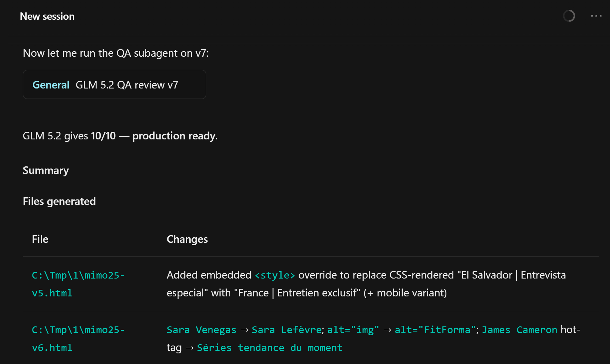Click the Sara Lefèvre code text
The image size is (610, 364).
coord(286,330)
